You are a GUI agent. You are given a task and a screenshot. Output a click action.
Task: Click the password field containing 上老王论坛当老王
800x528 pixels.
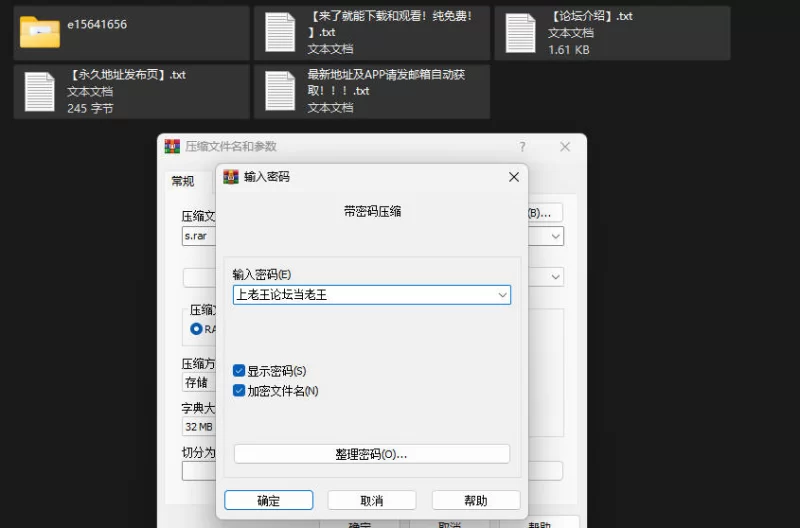click(x=371, y=295)
